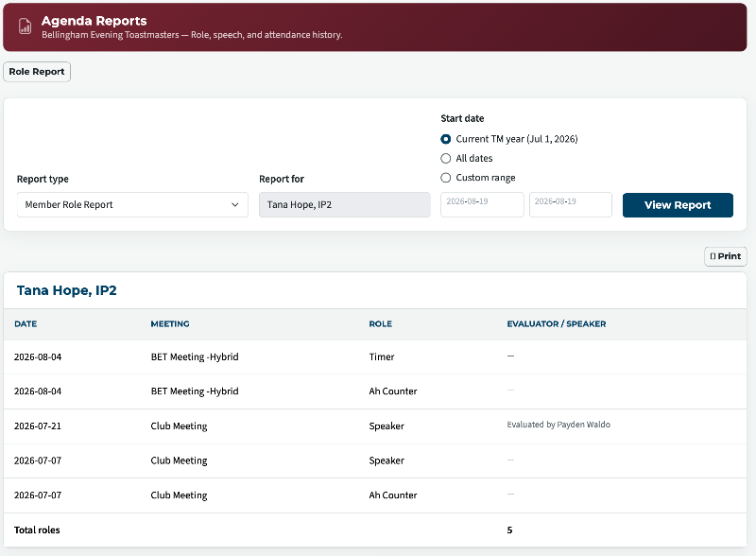Select Current TM year start date option
756x556 pixels.
coord(445,139)
